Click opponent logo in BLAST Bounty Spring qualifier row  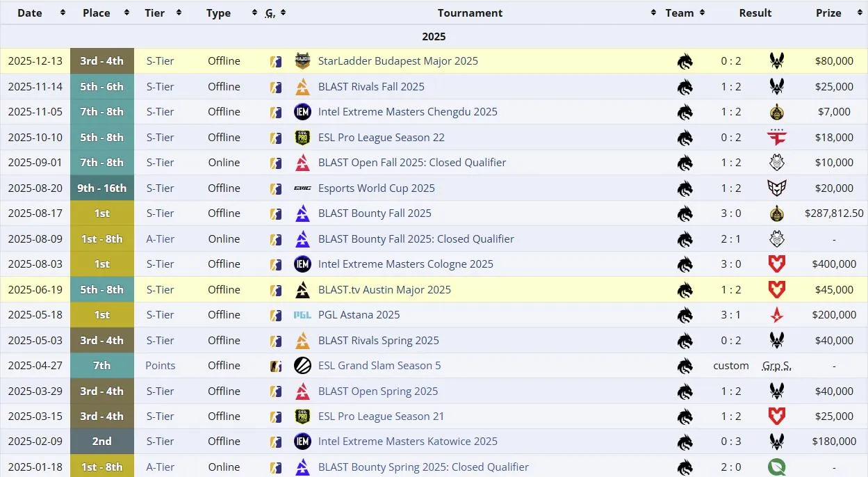(x=776, y=467)
